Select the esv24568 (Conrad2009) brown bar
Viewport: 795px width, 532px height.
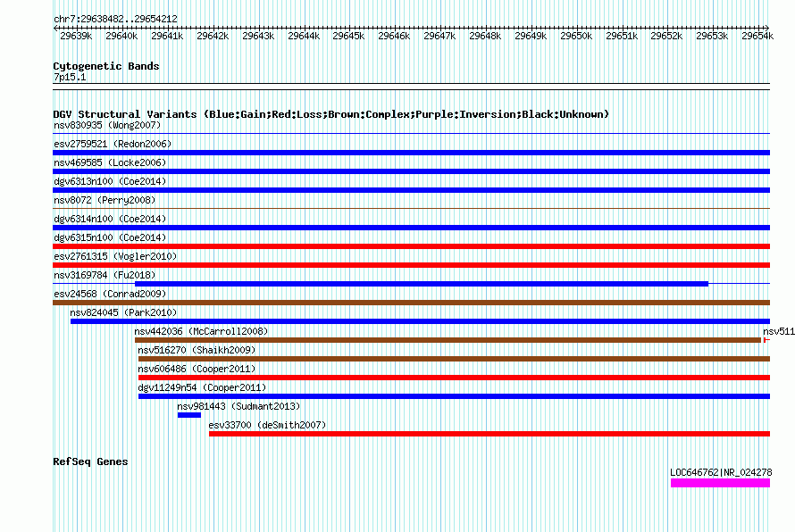click(x=411, y=303)
